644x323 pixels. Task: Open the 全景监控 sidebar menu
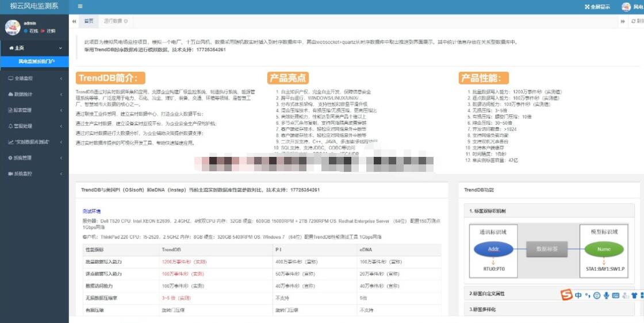pos(34,78)
